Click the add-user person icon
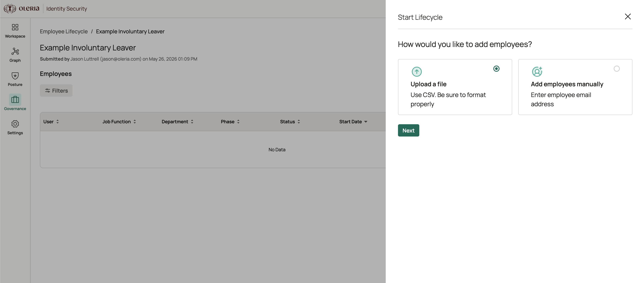The image size is (644, 283). (537, 72)
